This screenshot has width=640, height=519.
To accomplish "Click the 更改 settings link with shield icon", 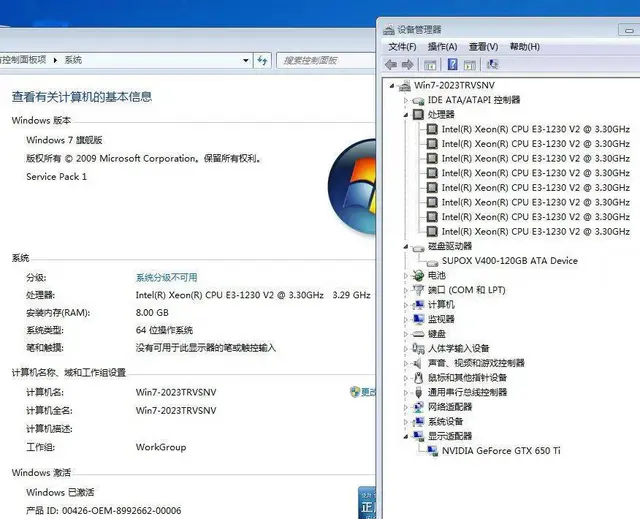I will pos(362,392).
